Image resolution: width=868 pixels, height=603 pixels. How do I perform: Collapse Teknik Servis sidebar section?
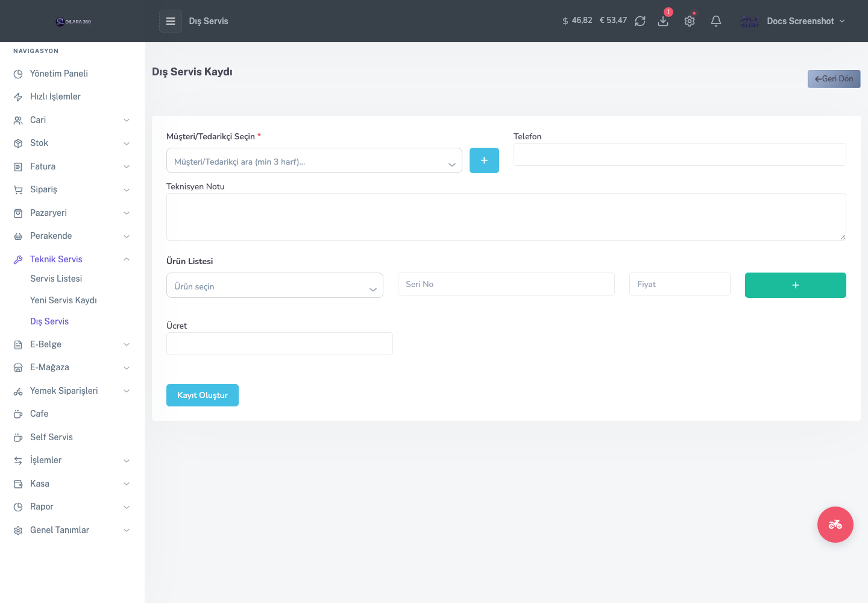72,259
